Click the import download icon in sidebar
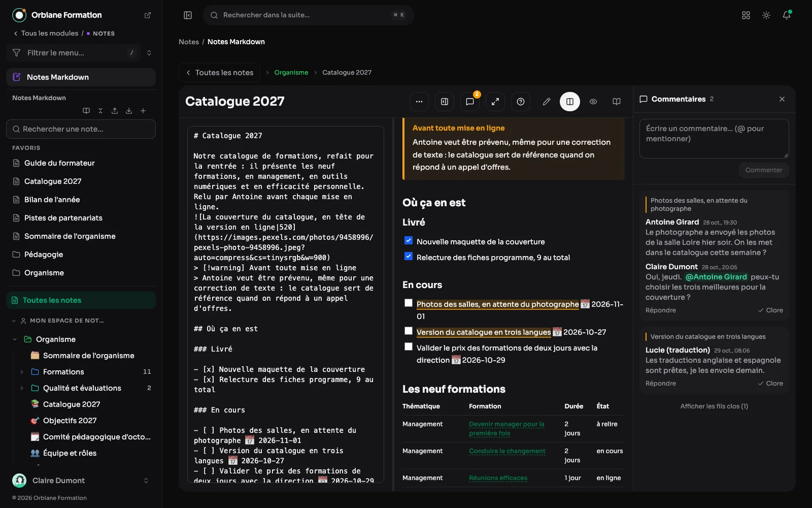Viewport: 812px width, 508px height. pos(129,111)
